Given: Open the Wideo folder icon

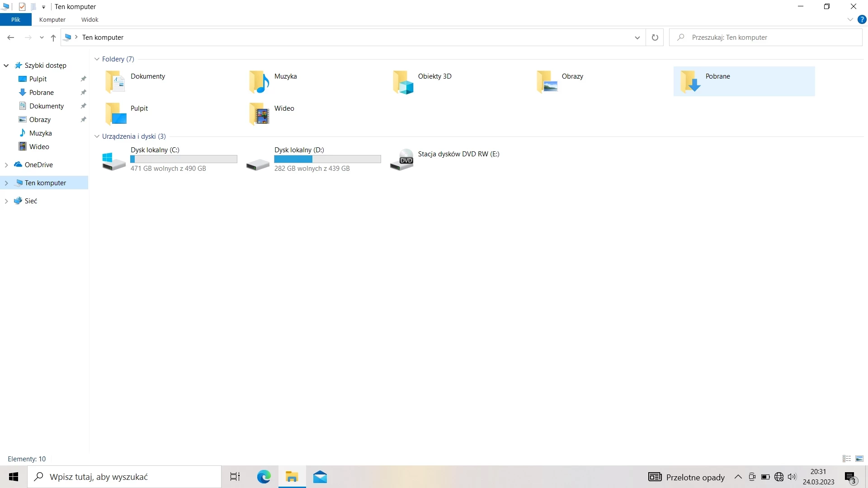Looking at the screenshot, I should 259,114.
